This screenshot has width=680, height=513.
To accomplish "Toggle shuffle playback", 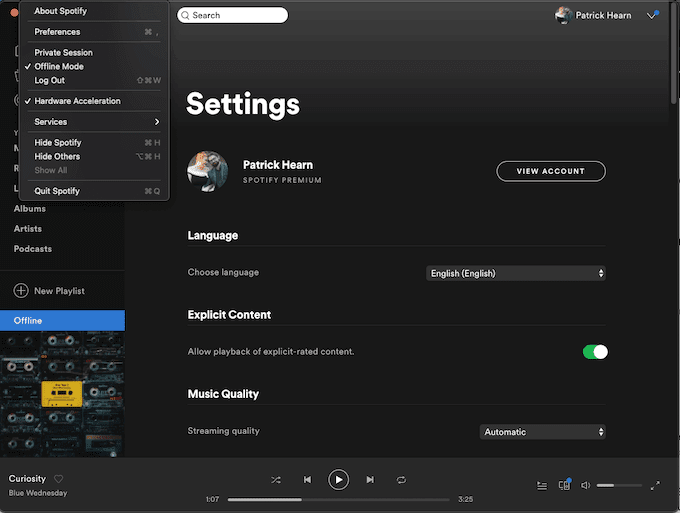I will (x=276, y=480).
